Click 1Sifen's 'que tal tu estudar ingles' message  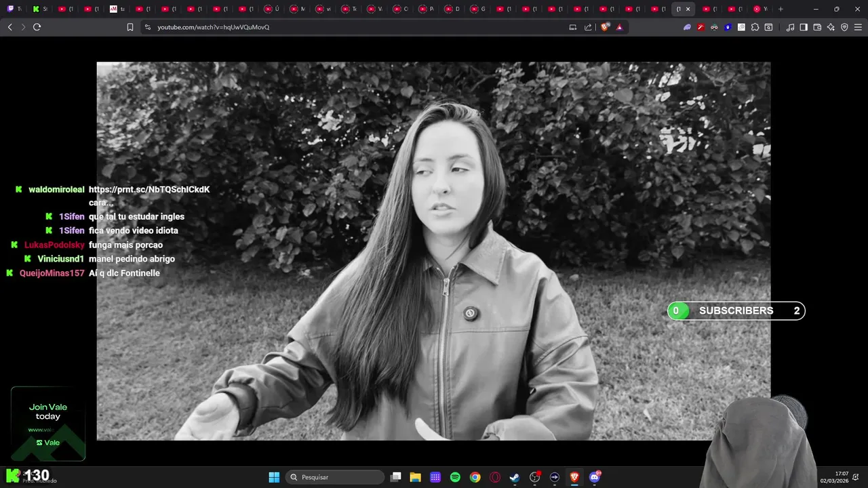(x=136, y=217)
